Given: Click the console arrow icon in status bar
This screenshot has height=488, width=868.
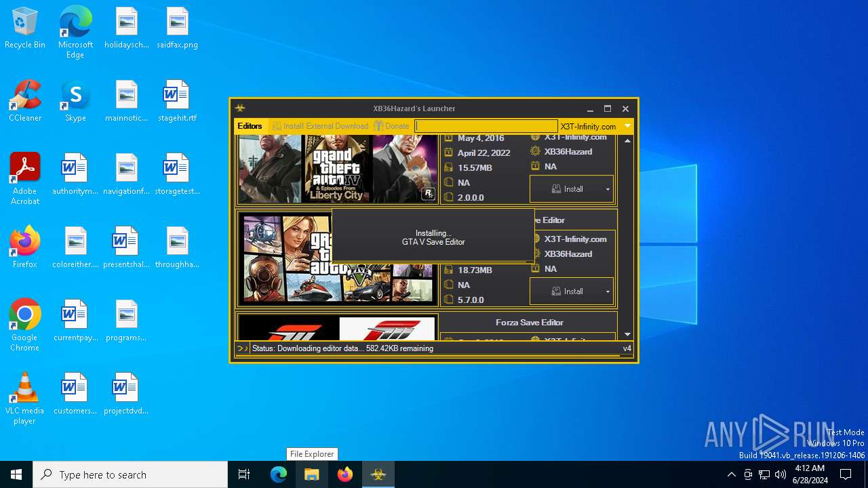Looking at the screenshot, I should click(x=242, y=348).
